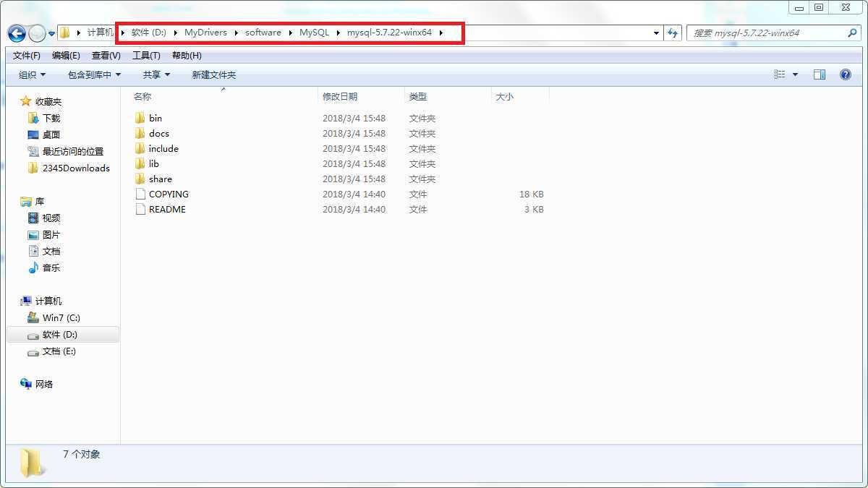Click the 2345Downloads folder icon
This screenshot has width=868, height=488.
point(33,168)
